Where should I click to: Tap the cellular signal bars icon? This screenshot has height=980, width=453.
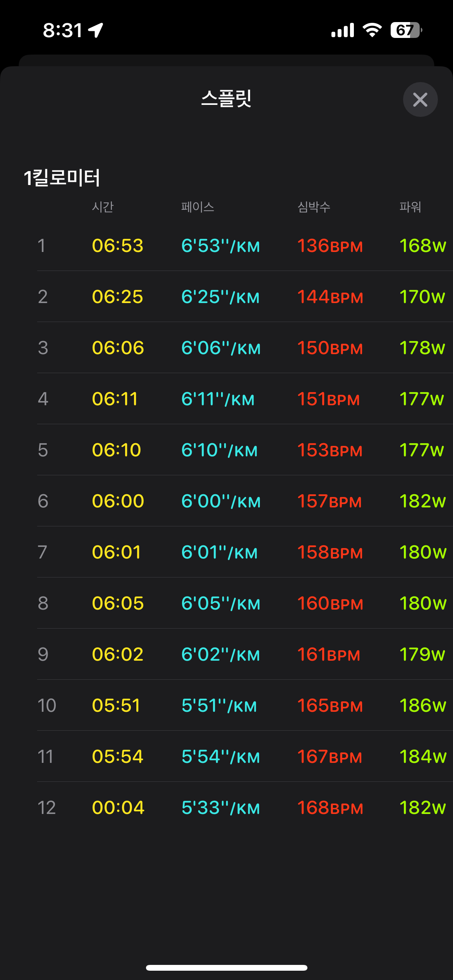343,30
